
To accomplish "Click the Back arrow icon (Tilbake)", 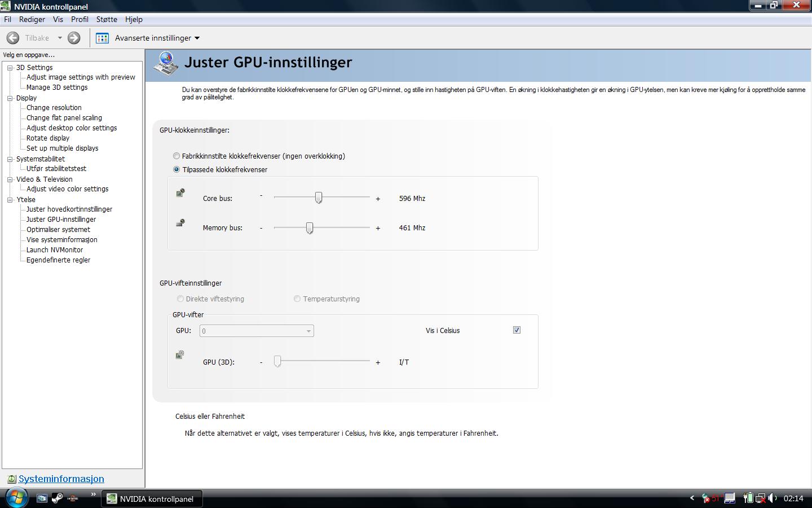I will pos(13,38).
